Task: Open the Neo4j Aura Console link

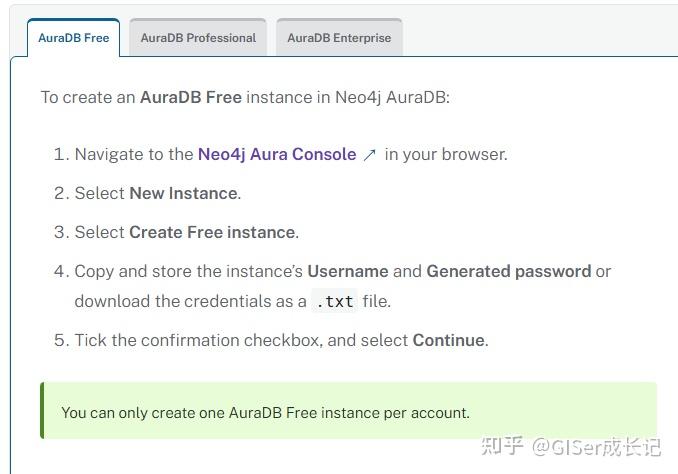Action: [x=277, y=154]
